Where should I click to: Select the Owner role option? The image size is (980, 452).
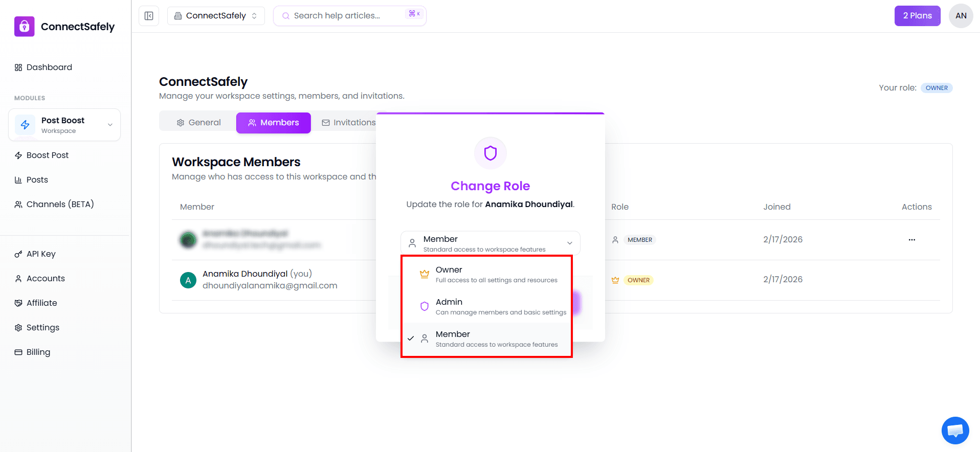pos(486,274)
